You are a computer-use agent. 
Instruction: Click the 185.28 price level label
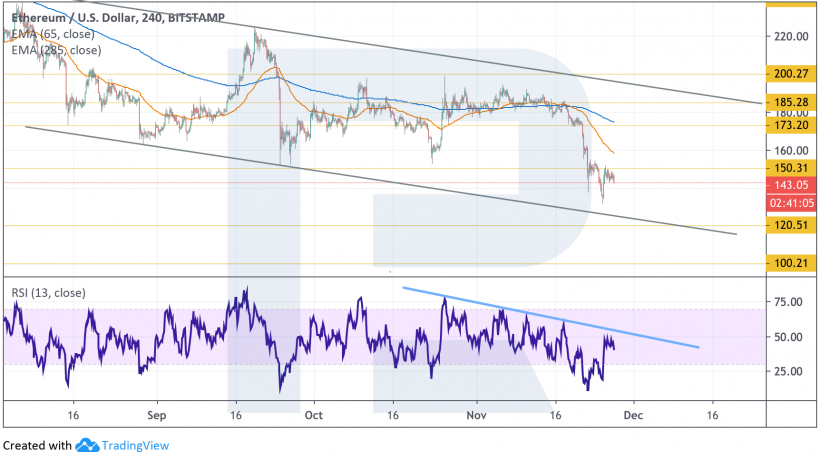pos(790,102)
